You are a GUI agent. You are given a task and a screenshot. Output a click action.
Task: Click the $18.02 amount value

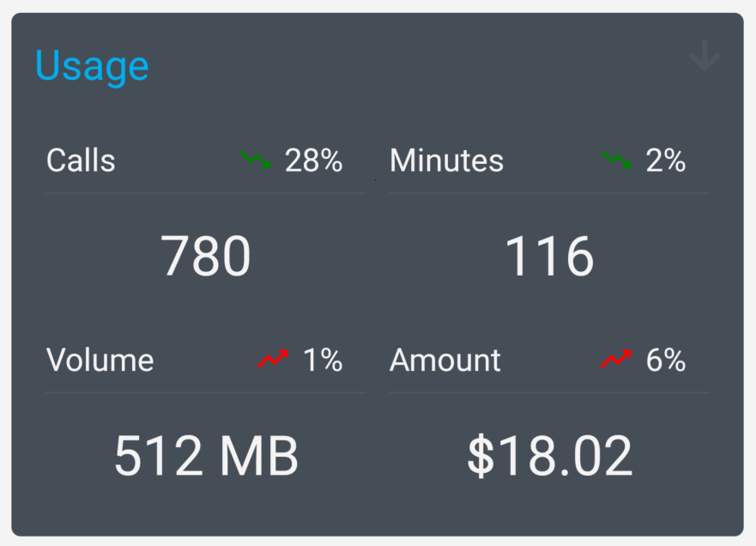click(x=549, y=456)
